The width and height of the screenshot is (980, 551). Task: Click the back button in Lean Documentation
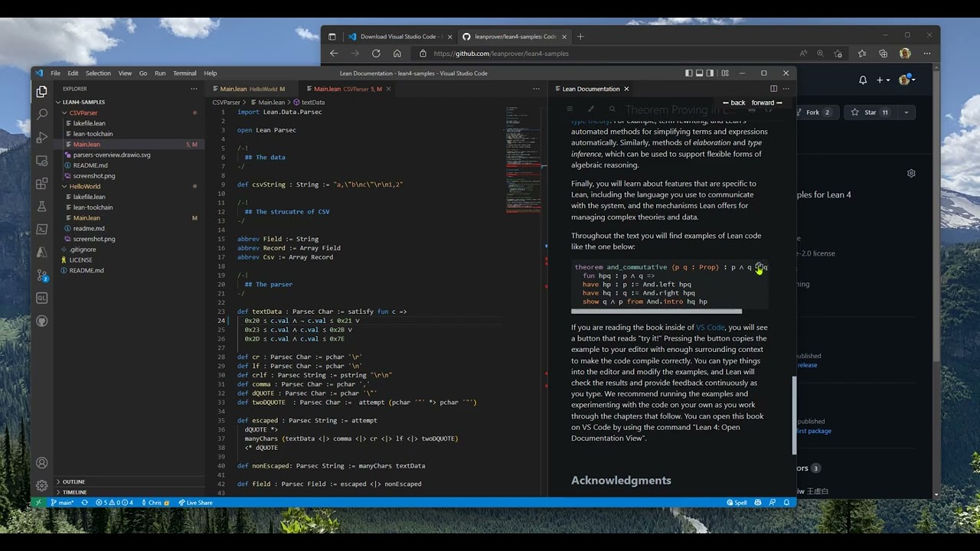tap(733, 103)
